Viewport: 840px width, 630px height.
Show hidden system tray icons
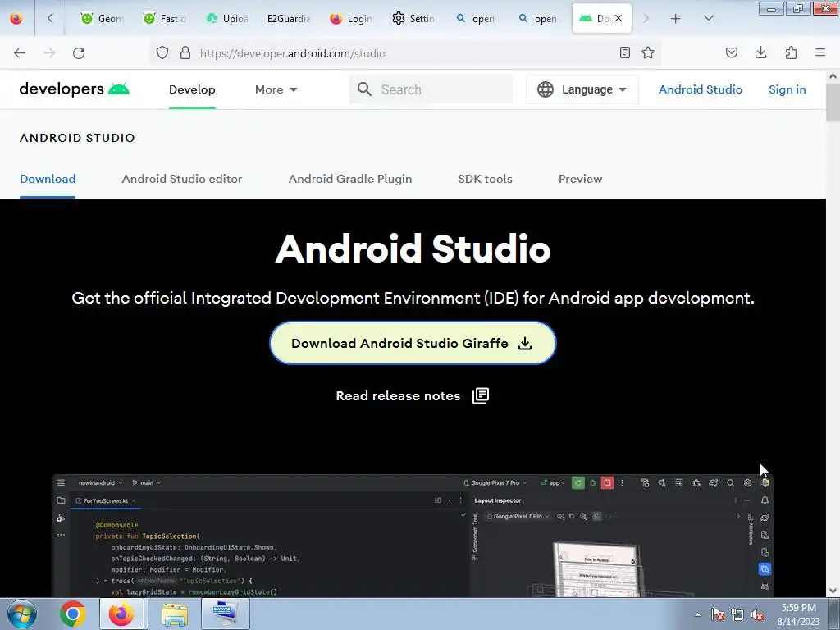point(697,614)
